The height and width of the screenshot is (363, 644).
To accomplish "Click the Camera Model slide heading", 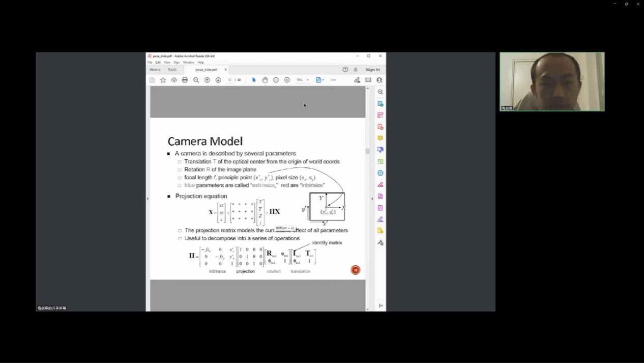I will pyautogui.click(x=205, y=141).
